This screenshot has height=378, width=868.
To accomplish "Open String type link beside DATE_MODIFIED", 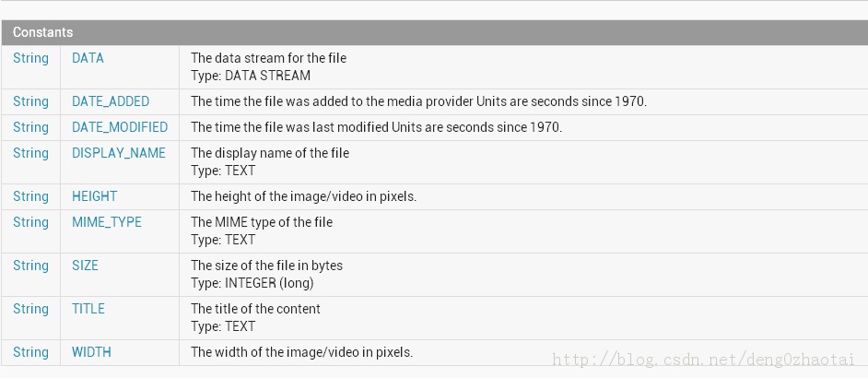I will (x=30, y=127).
